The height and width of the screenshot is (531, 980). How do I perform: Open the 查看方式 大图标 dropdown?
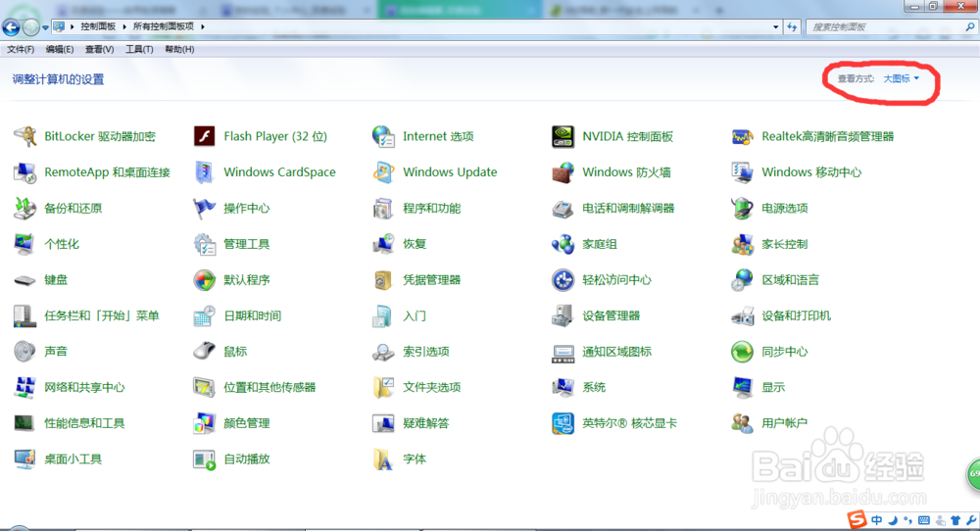coord(901,78)
